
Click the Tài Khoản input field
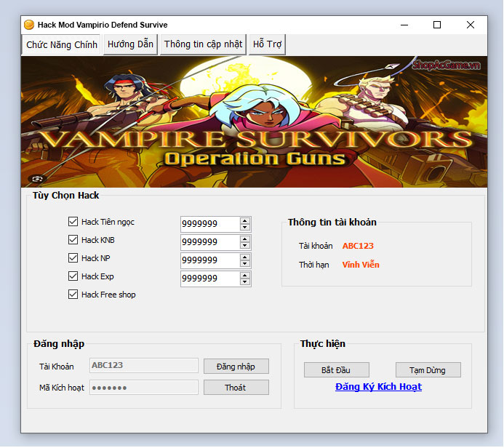point(144,365)
